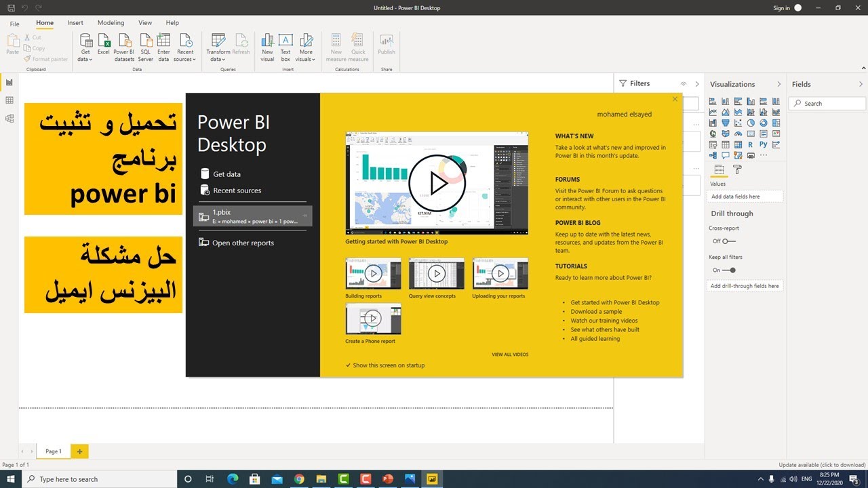This screenshot has width=868, height=488.
Task: Select the stacked bar chart visual
Action: tap(713, 101)
